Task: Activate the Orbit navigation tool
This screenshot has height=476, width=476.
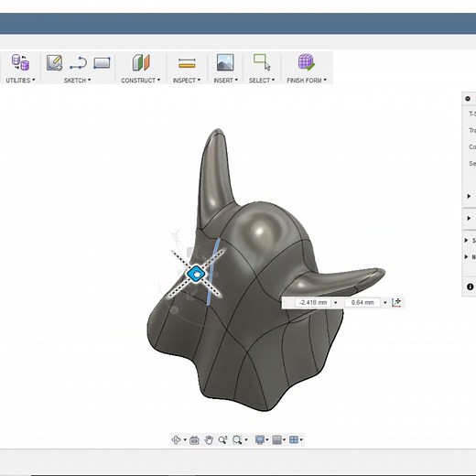Action: click(x=176, y=439)
